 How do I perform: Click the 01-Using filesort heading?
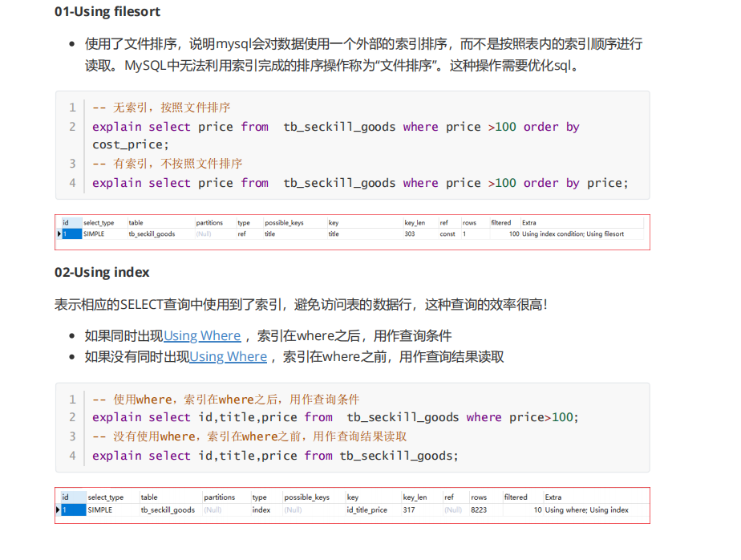point(107,11)
